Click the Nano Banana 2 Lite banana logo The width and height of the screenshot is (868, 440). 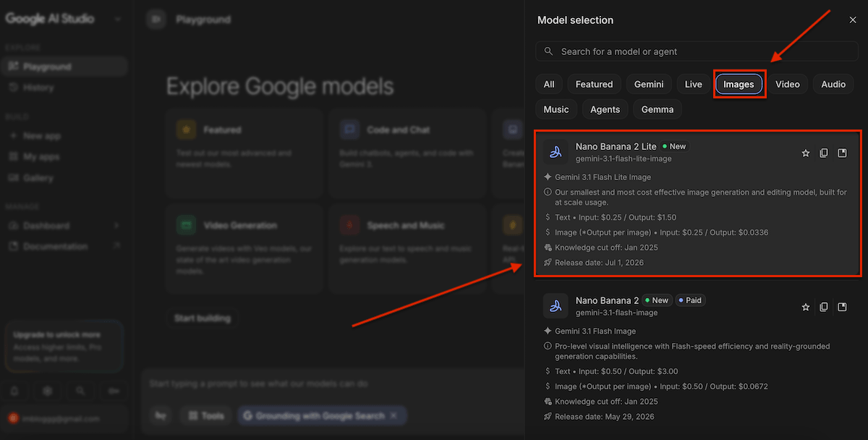point(556,152)
